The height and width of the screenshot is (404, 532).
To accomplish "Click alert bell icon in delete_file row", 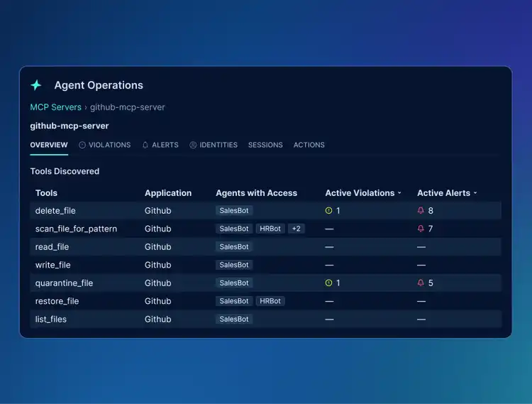I will [x=421, y=210].
